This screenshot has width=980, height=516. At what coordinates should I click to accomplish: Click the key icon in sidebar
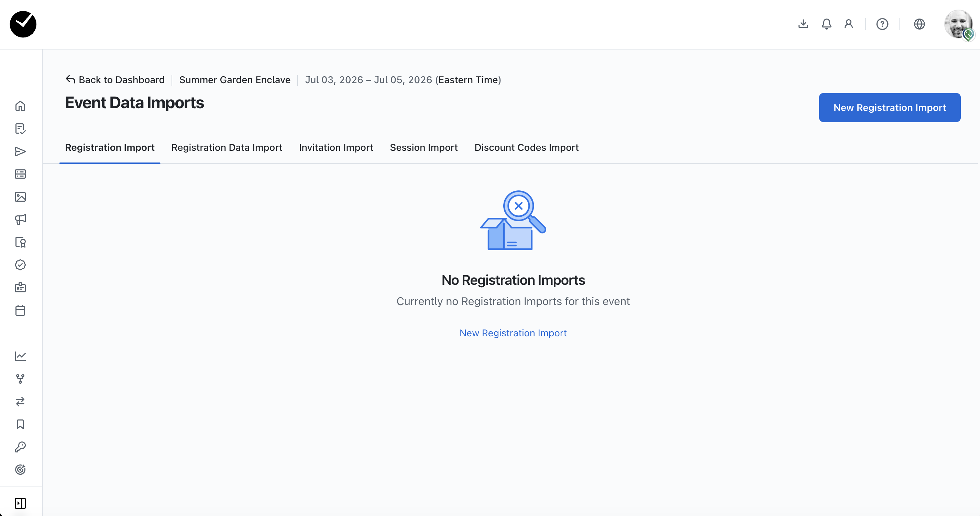(x=20, y=447)
